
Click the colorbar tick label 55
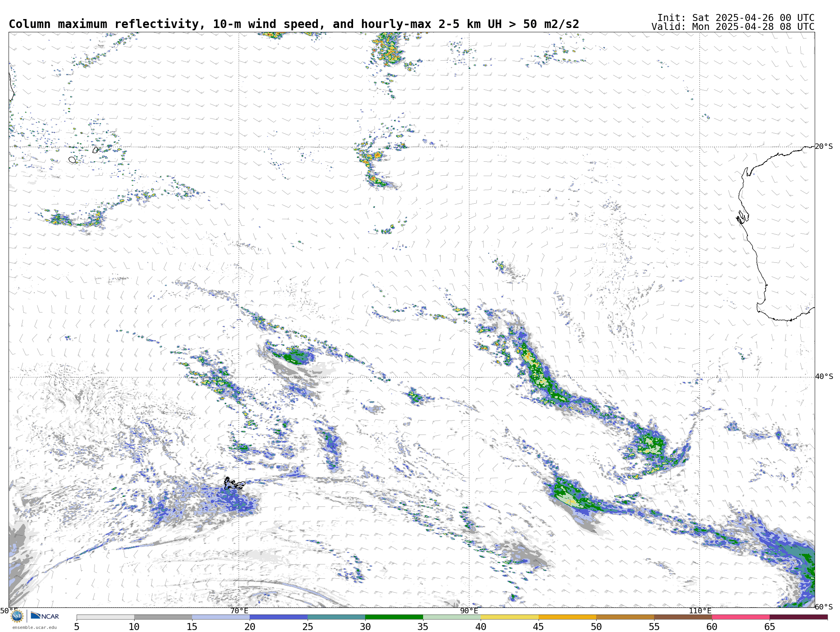tap(654, 627)
